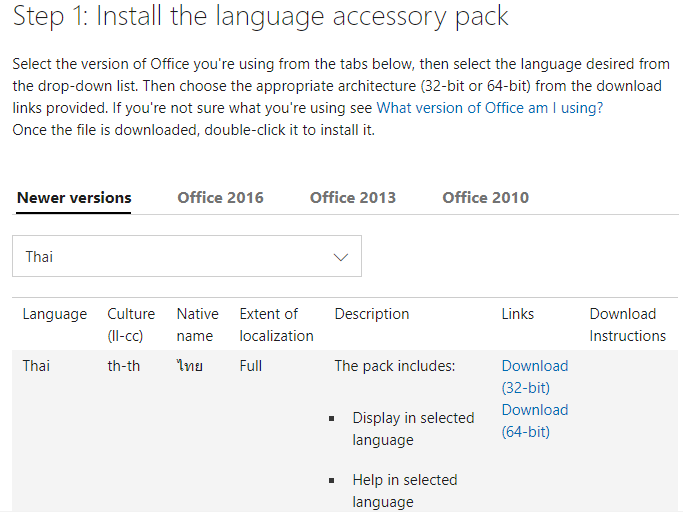Click the 'Thai' cell in the Language column
The height and width of the screenshot is (512, 683).
pos(36,366)
